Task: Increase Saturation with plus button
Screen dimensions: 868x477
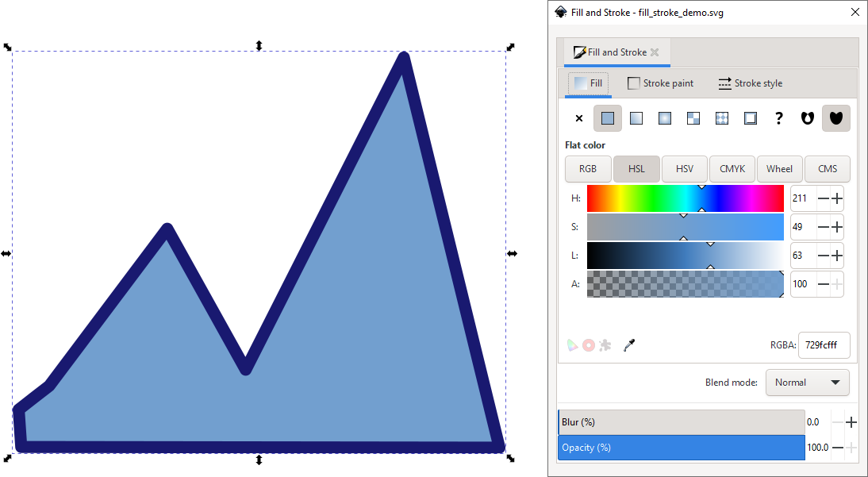Action: click(x=836, y=227)
